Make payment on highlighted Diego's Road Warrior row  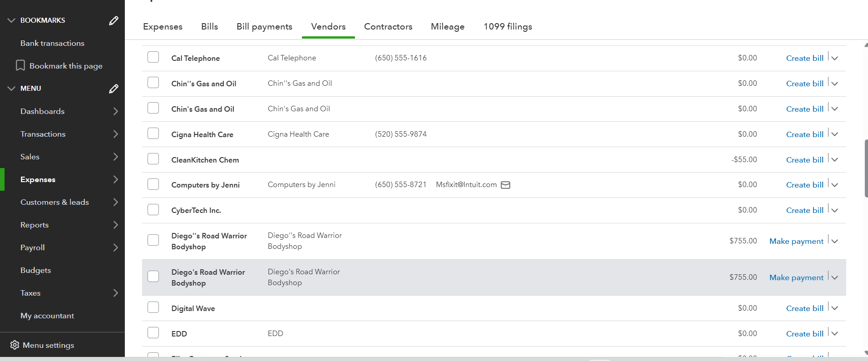coord(796,277)
